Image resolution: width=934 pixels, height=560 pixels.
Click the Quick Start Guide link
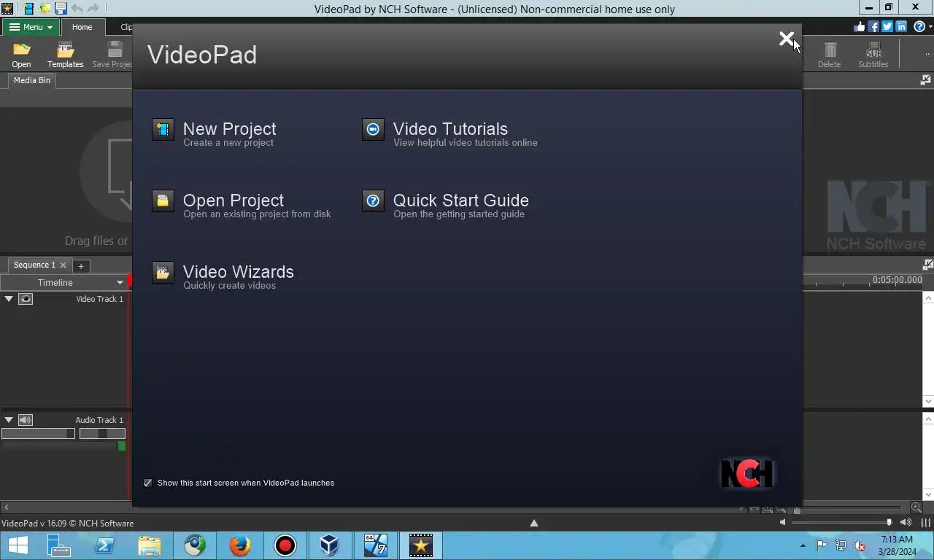461,201
